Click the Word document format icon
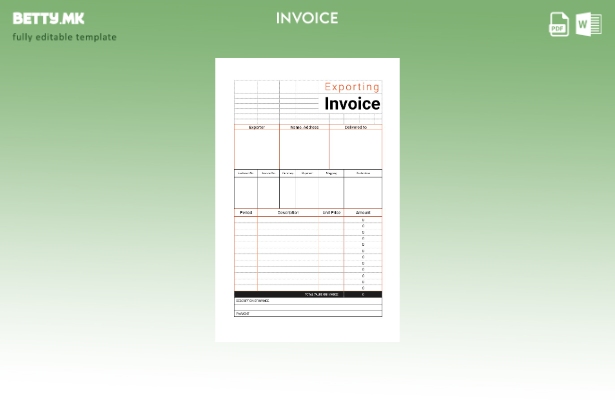615x400 pixels. [x=589, y=24]
